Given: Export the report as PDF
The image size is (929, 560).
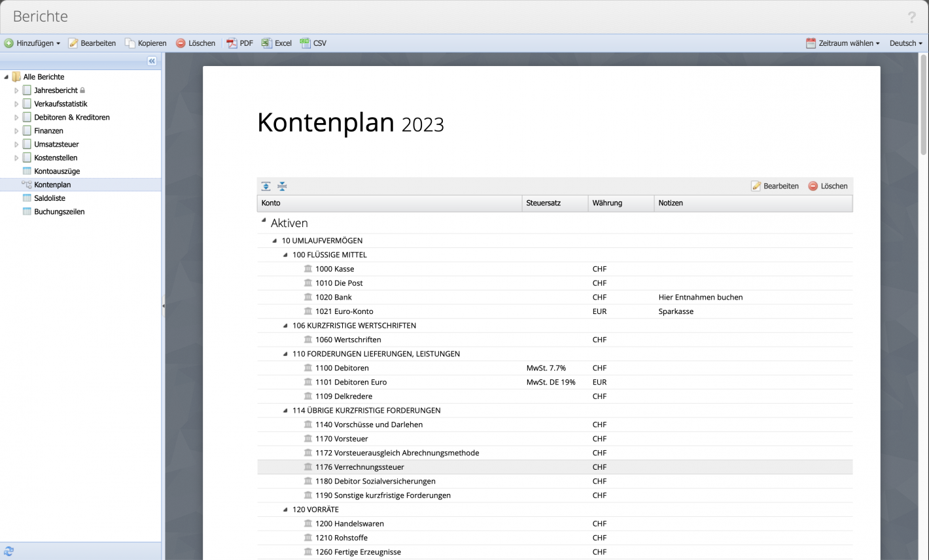Looking at the screenshot, I should (240, 43).
